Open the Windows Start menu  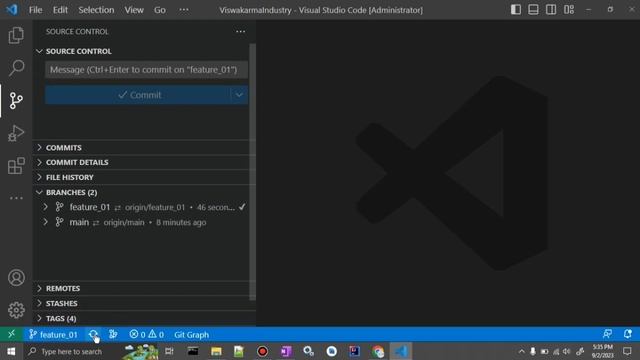click(x=11, y=351)
